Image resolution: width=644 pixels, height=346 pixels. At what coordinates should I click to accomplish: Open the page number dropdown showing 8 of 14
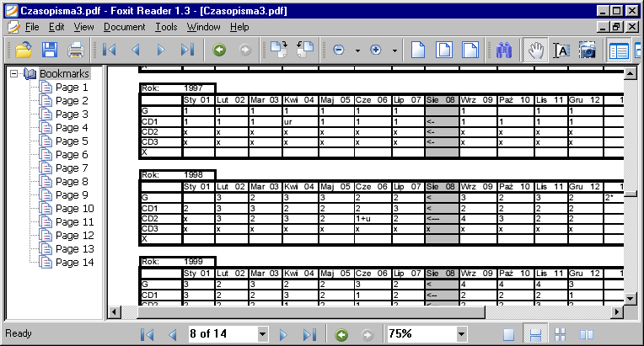pos(262,333)
